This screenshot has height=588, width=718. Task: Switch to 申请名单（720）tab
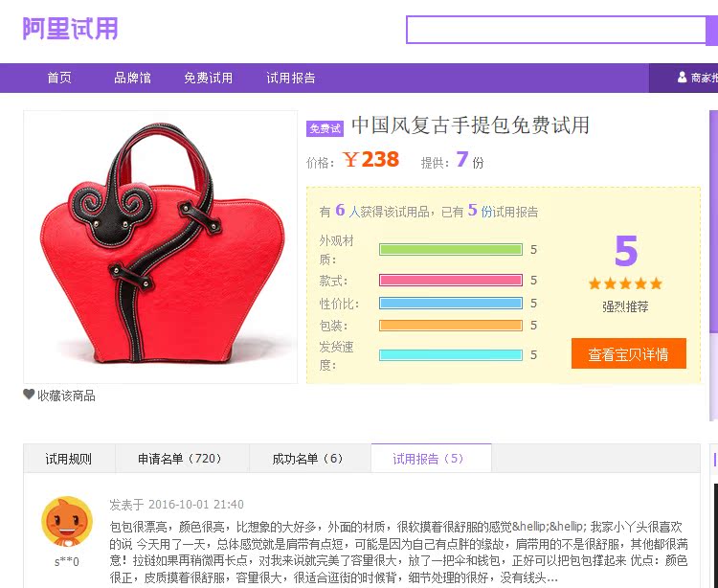(182, 459)
